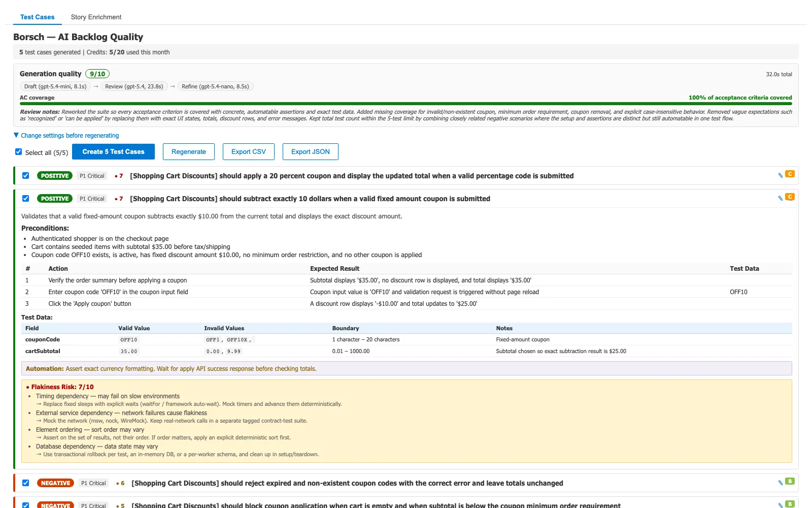
Task: Click Create 5 Test Cases button
Action: pos(113,151)
